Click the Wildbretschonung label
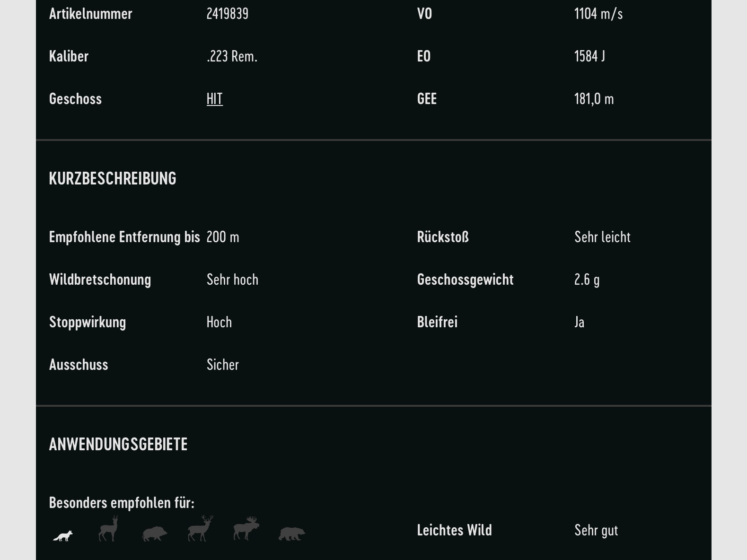Viewport: 747px width, 560px height. 100,280
